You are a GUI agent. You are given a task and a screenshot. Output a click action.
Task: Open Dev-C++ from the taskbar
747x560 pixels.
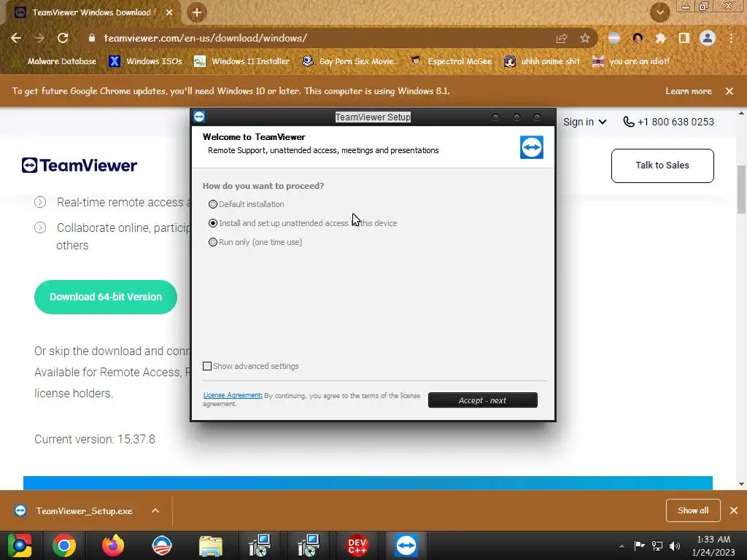pos(357,545)
